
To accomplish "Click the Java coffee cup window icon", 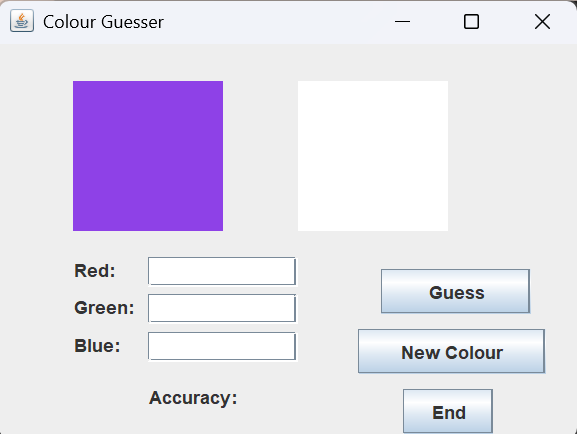I will [x=22, y=21].
